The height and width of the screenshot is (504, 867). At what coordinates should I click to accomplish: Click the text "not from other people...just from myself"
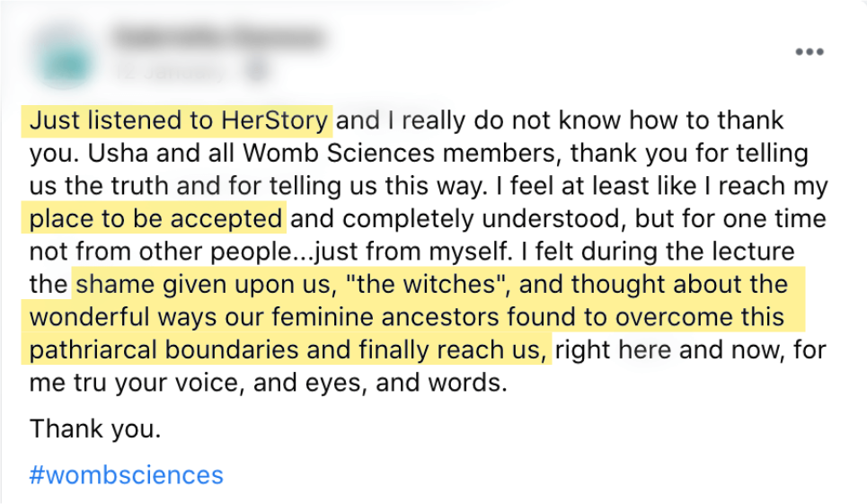(x=269, y=252)
